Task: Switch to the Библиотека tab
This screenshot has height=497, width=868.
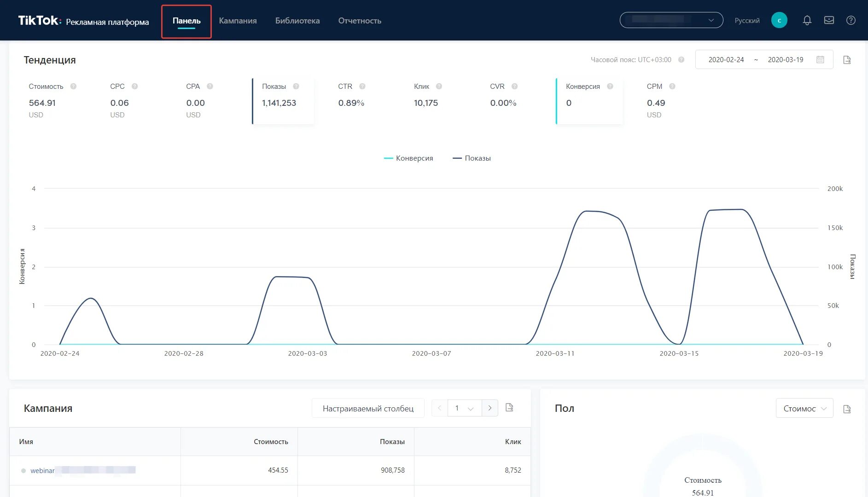Action: [297, 21]
